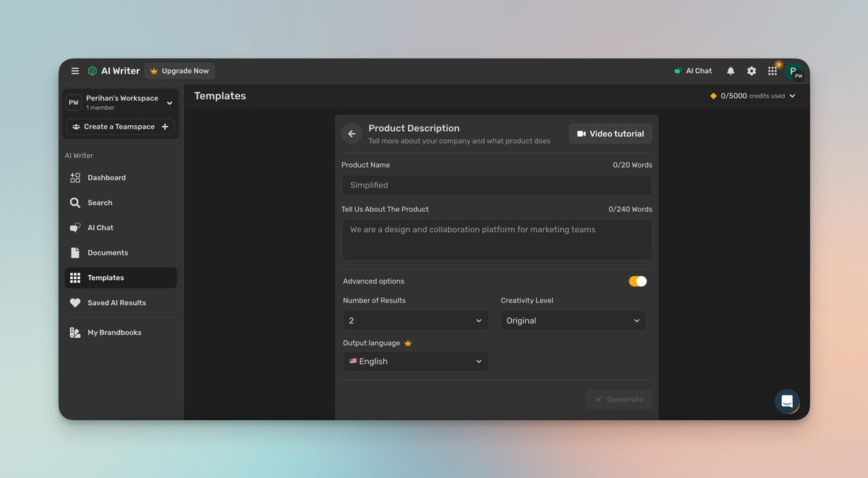Screen dimensions: 868x478
Task: Select the Dashboard icon in sidebar
Action: [x=76, y=177]
